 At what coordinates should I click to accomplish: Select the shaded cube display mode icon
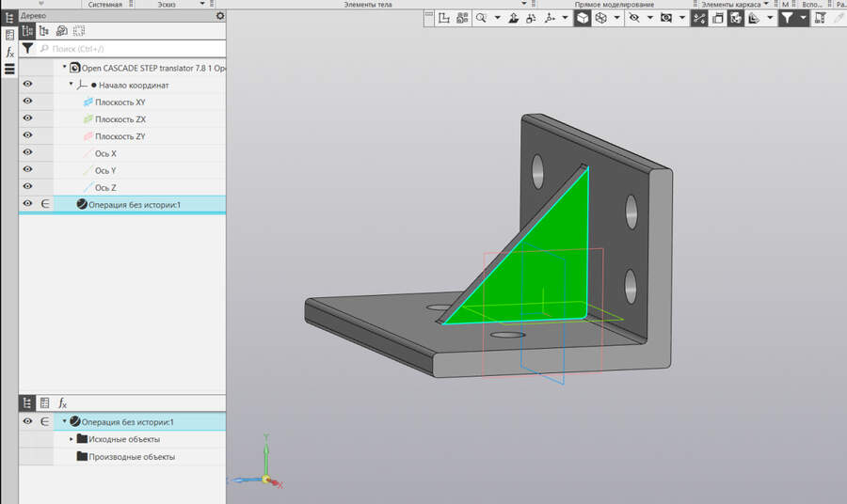click(x=583, y=19)
